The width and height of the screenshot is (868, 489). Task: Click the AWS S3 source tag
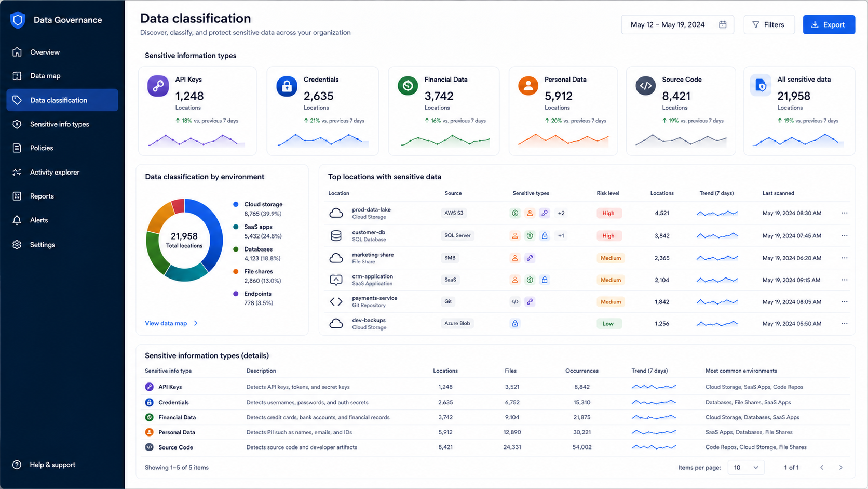(x=454, y=213)
